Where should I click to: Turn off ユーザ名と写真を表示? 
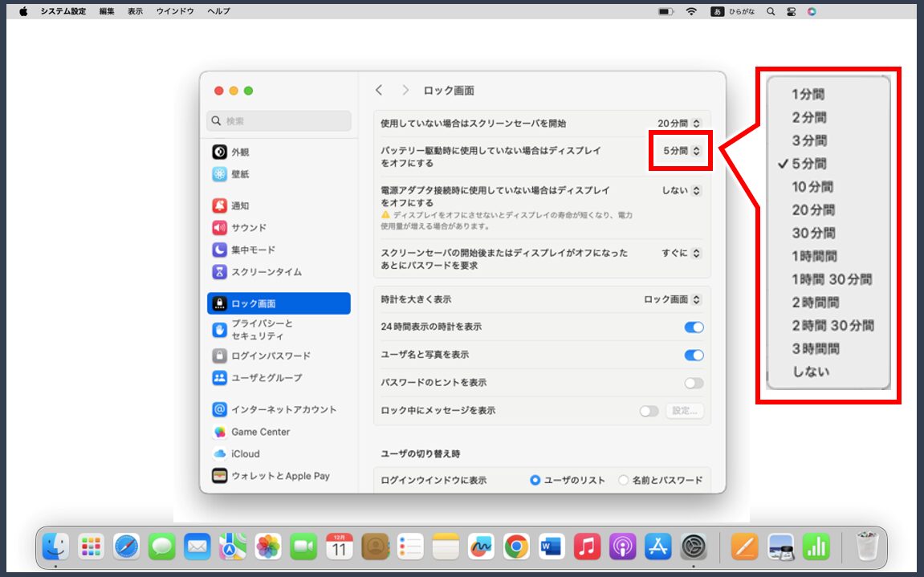click(692, 355)
